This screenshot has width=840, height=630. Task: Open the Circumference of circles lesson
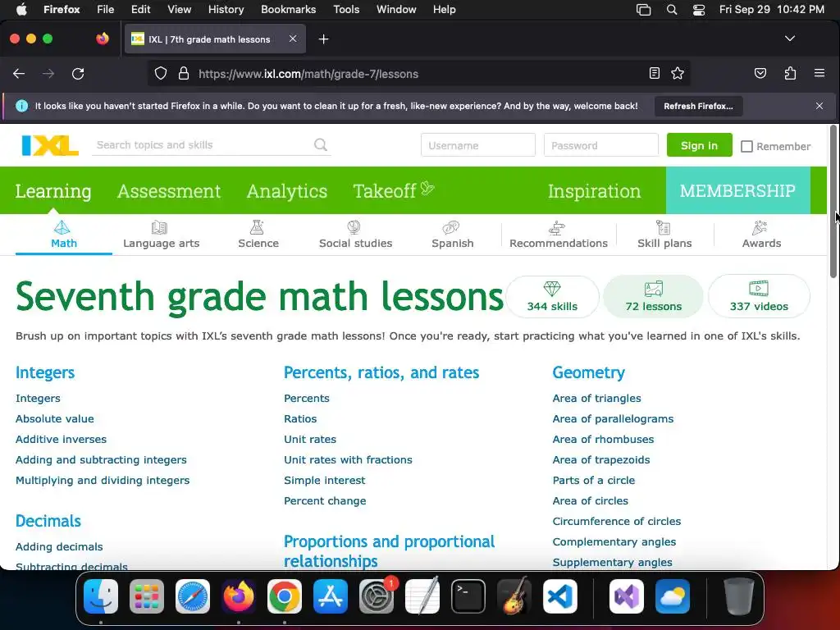[x=617, y=521]
